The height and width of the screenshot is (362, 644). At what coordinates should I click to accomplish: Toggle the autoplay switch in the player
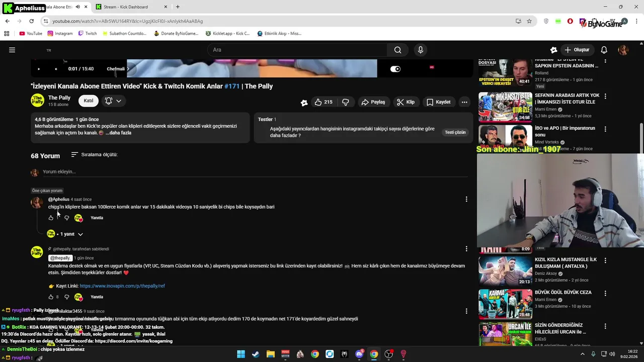395,69
